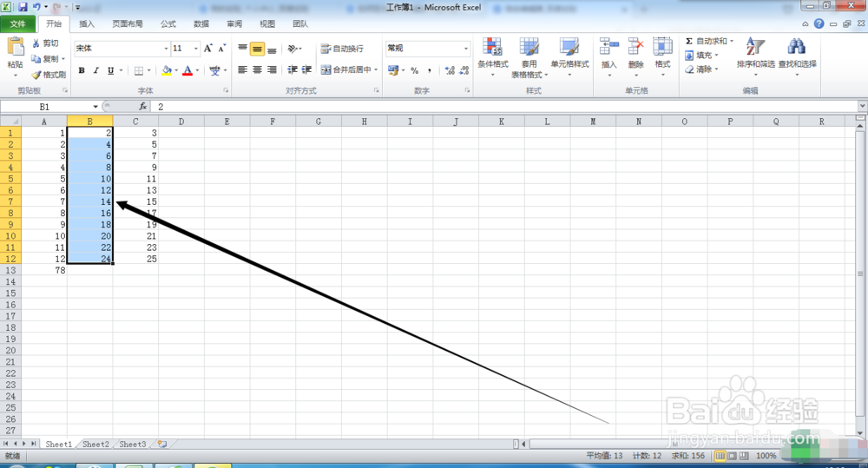Expand the Name Box dropdown arrow
The width and height of the screenshot is (868, 468).
click(95, 106)
